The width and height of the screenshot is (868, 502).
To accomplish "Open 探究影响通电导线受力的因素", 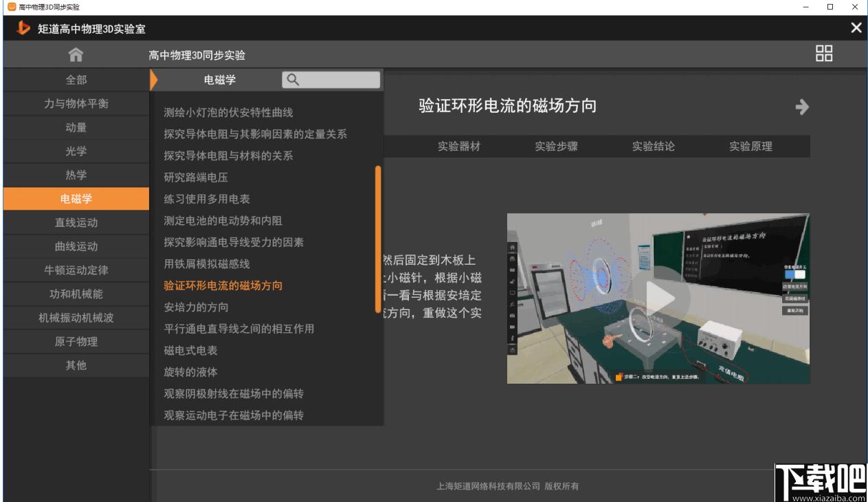I will 234,242.
